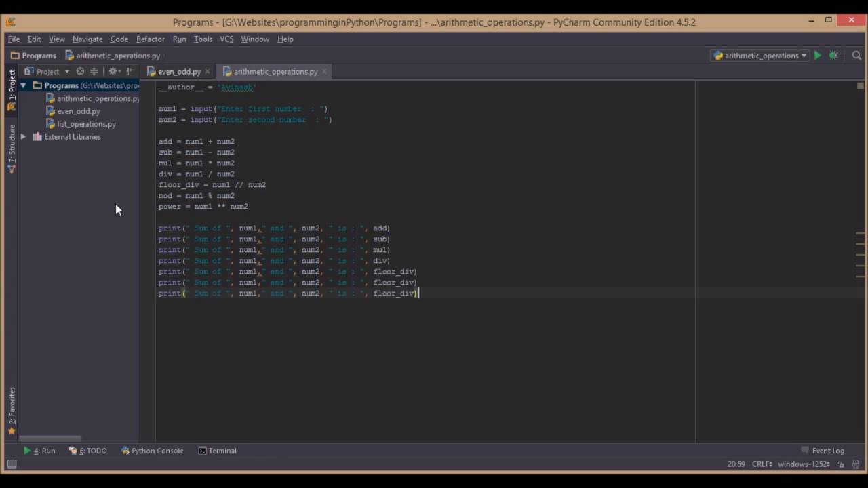
Task: Select list_operations.py in project tree
Action: click(x=86, y=124)
